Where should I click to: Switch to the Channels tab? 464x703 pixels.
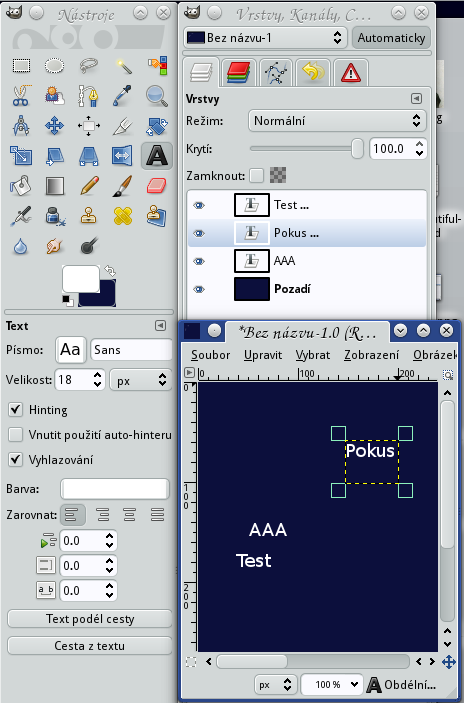click(238, 73)
